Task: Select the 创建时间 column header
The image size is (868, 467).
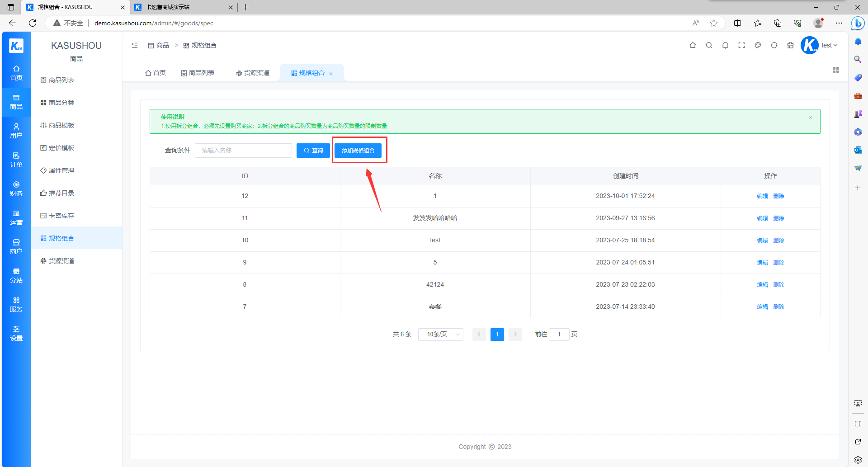Action: tap(626, 176)
